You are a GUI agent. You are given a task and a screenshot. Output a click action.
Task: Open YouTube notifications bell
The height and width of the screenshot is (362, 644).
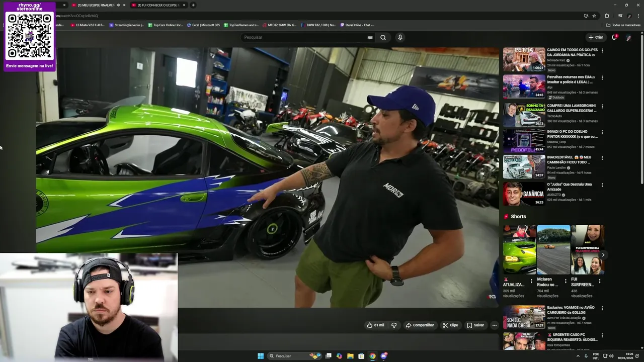pyautogui.click(x=614, y=37)
